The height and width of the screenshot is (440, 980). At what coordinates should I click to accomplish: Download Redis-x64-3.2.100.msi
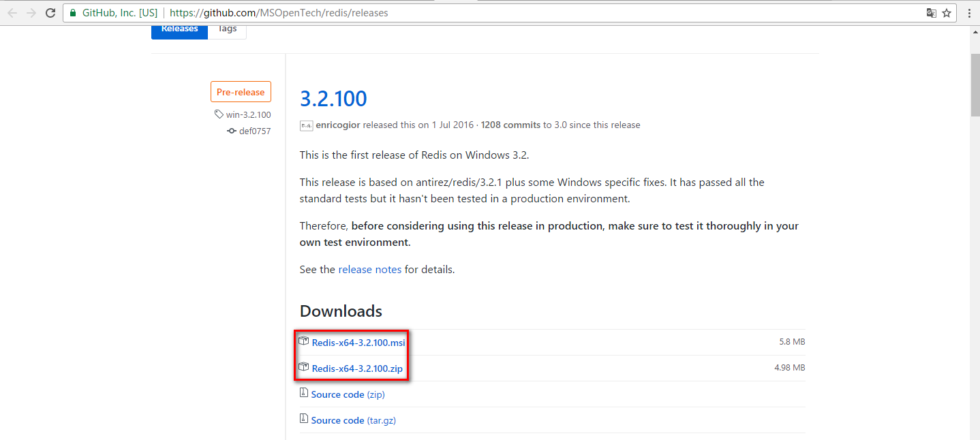[x=358, y=343]
